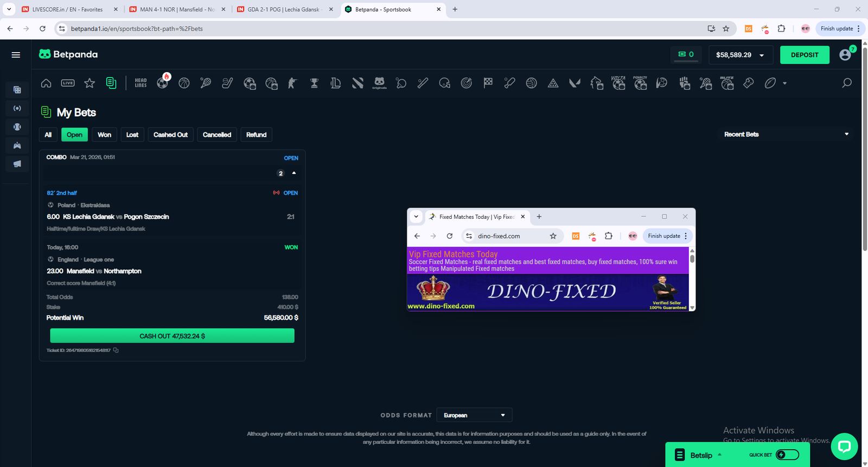The width and height of the screenshot is (868, 467).
Task: Select the Tennis racket sport icon
Action: tap(206, 83)
